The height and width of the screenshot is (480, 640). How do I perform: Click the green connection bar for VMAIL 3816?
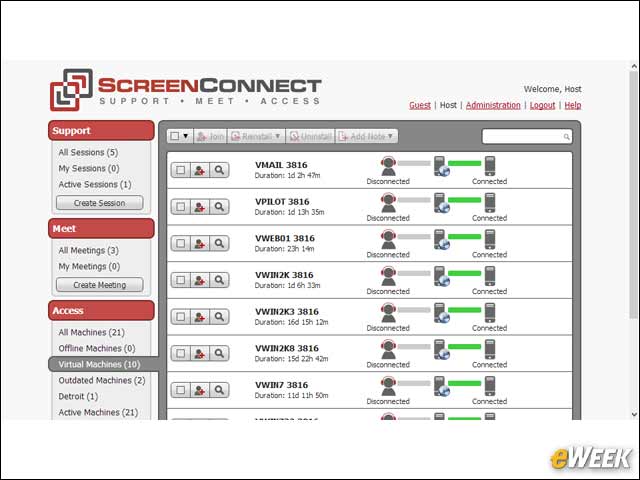pyautogui.click(x=464, y=163)
